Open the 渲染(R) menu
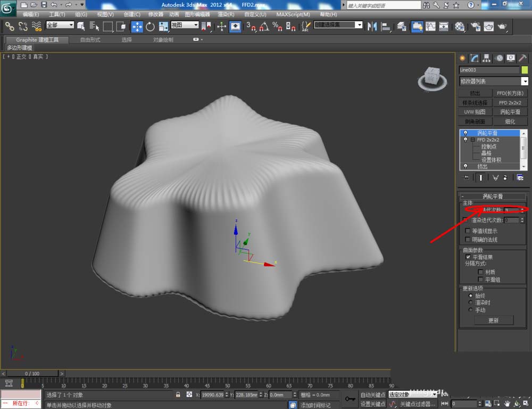Viewport: 532px width, 409px height. (226, 14)
